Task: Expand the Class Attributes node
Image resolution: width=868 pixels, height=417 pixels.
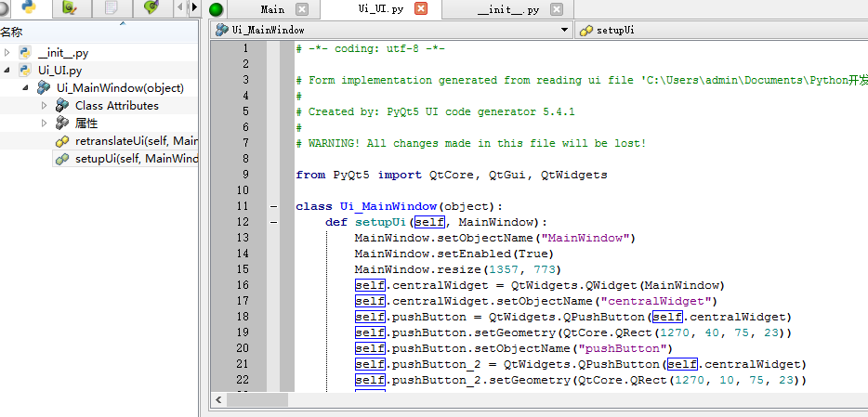Action: click(x=44, y=106)
